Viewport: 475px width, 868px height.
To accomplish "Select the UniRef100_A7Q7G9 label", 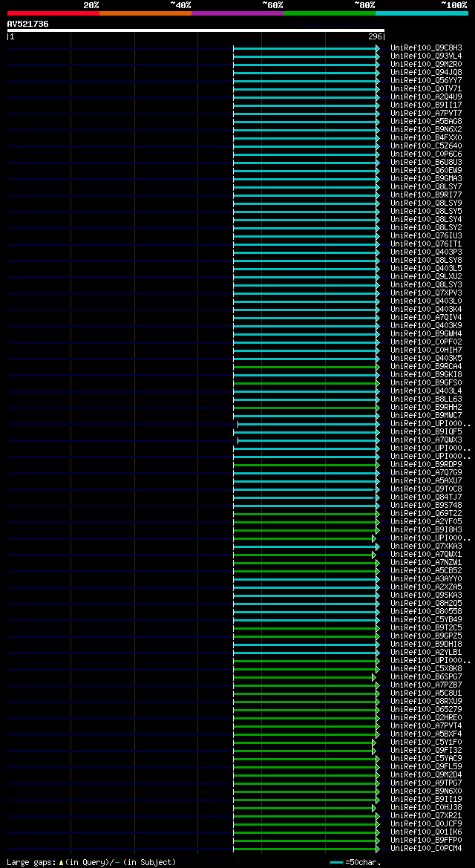I will (x=426, y=473).
